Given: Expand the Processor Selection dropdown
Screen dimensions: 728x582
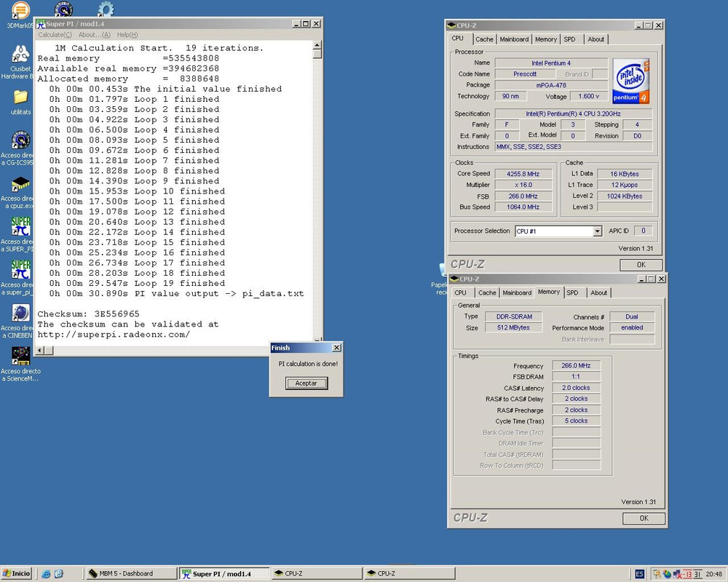Looking at the screenshot, I should click(x=597, y=231).
